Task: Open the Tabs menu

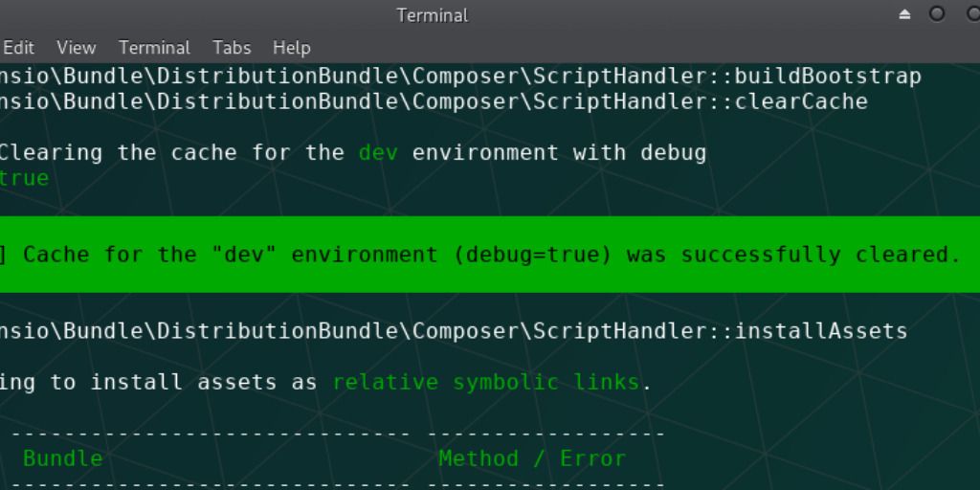Action: [232, 48]
